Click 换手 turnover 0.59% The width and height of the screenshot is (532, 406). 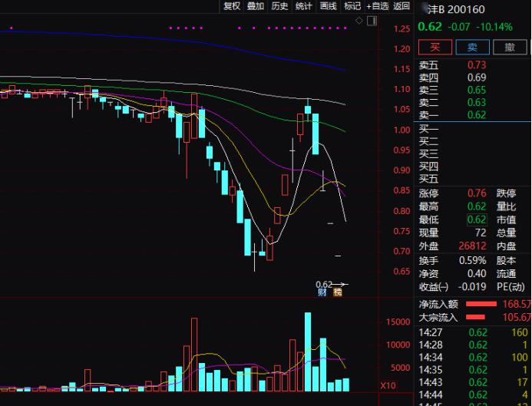[472, 260]
